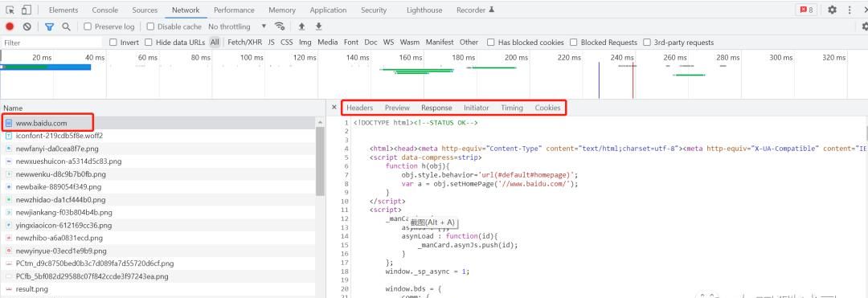This screenshot has width=868, height=298.
Task: Select newfanyi-da0cea8f7e.png request
Action: point(158,148)
